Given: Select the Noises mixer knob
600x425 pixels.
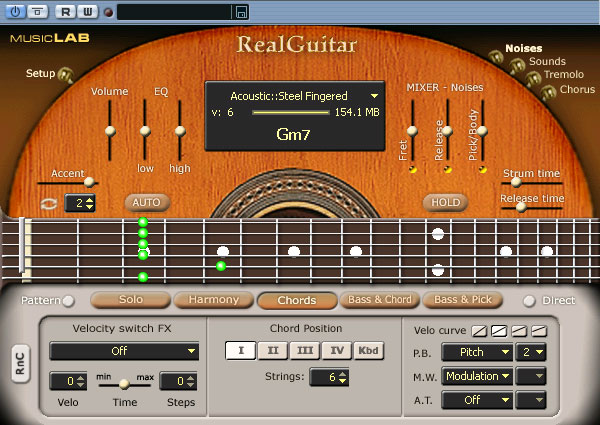Looking at the screenshot, I should click(496, 57).
